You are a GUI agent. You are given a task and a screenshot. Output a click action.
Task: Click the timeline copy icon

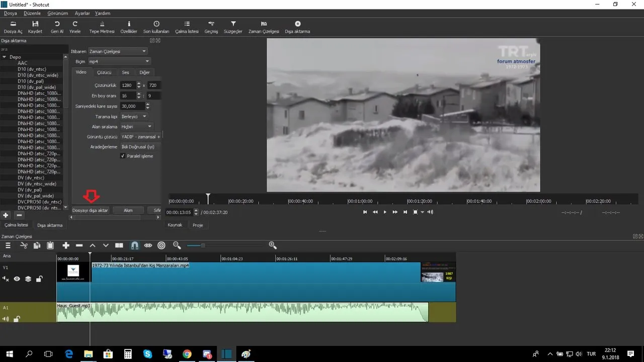pyautogui.click(x=37, y=245)
